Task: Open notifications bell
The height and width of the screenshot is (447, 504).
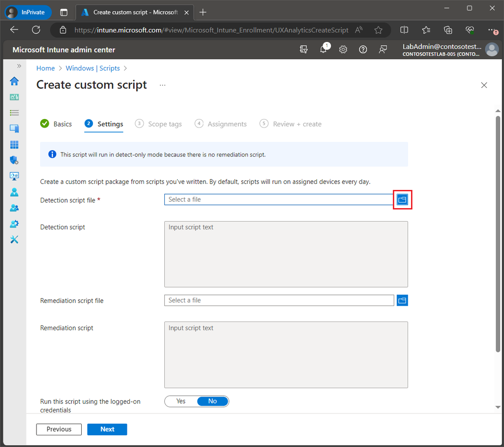Action: coord(323,49)
